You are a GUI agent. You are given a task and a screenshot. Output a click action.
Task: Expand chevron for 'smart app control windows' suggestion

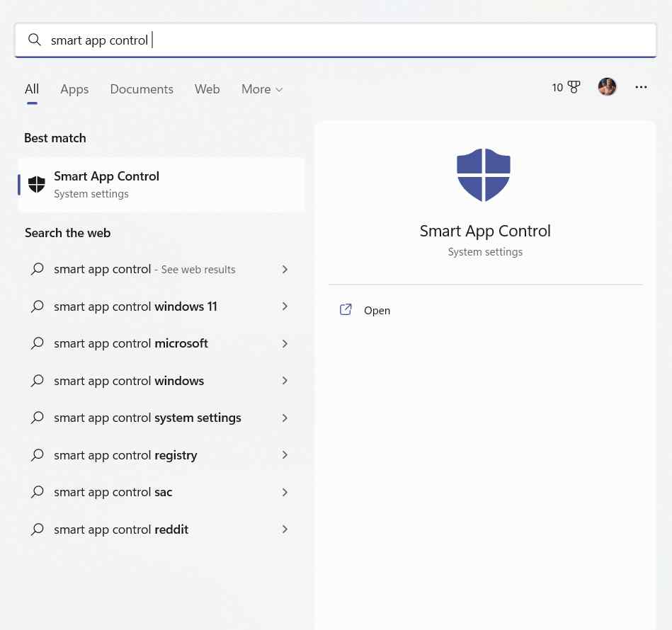(x=285, y=381)
